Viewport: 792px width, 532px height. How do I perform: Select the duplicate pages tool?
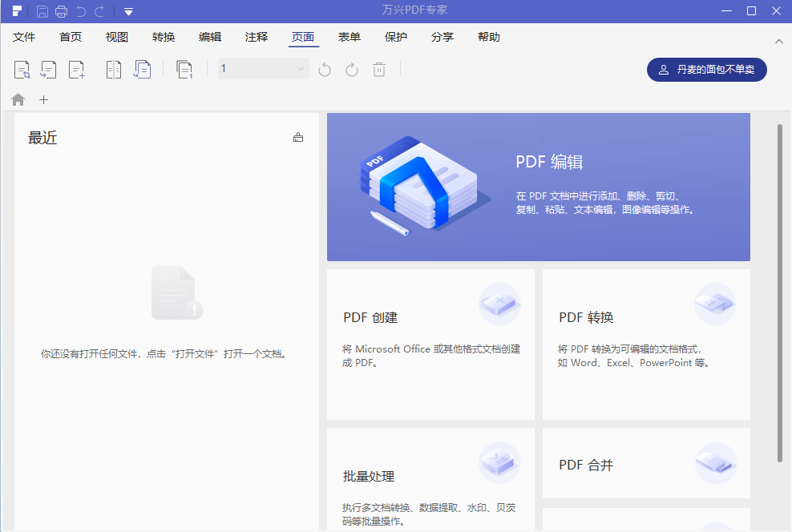[184, 70]
